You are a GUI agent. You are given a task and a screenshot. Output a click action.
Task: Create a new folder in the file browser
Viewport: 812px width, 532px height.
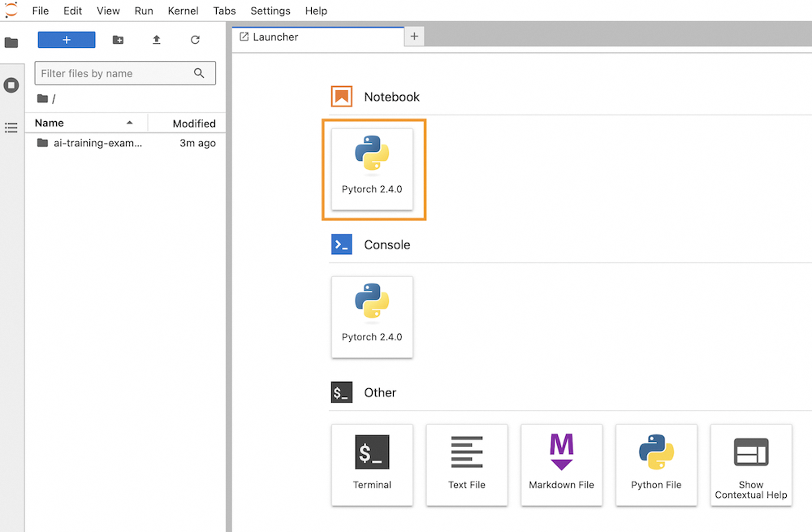[117, 39]
